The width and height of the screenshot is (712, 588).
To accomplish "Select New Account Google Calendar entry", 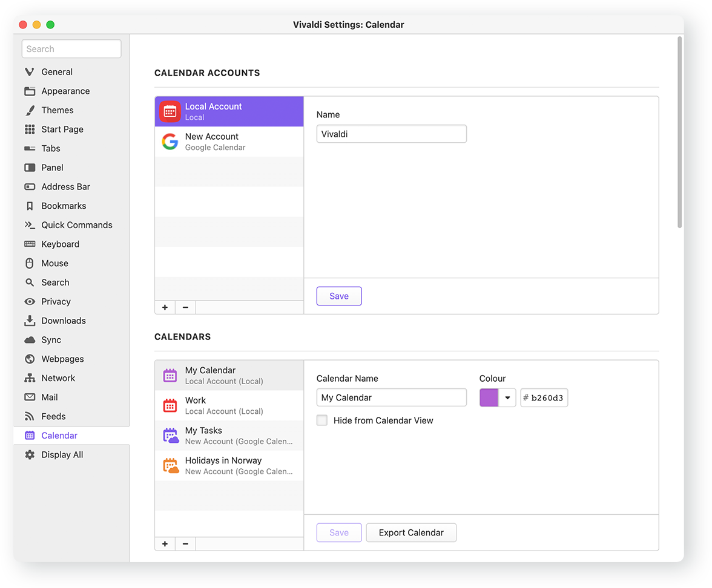I will (x=229, y=142).
